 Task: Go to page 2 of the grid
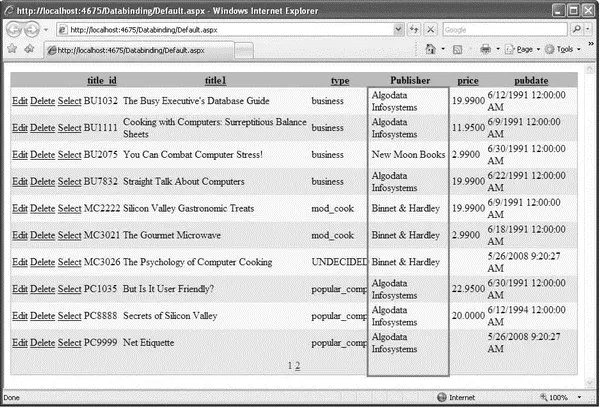(x=297, y=366)
